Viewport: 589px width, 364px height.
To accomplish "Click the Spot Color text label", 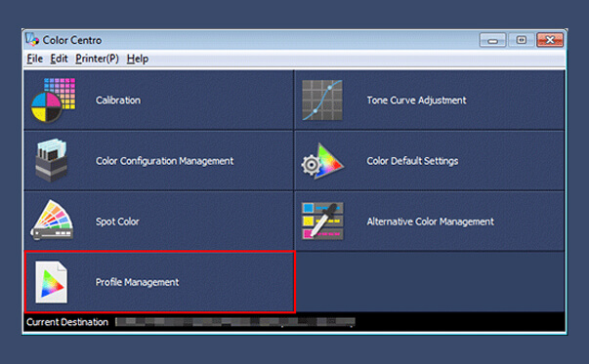I will [x=117, y=222].
